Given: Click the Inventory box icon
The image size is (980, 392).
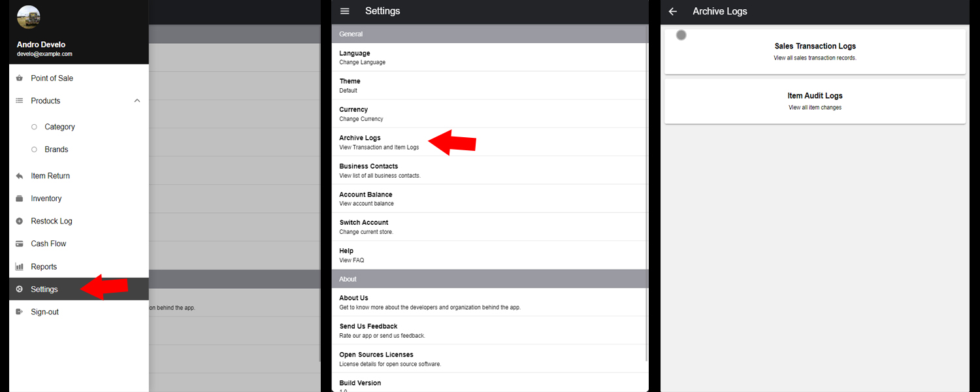Looking at the screenshot, I should coord(20,199).
